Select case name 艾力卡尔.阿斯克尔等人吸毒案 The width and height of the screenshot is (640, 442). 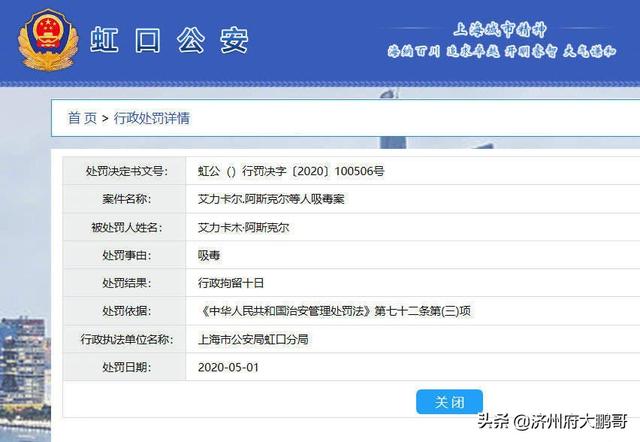coord(271,199)
